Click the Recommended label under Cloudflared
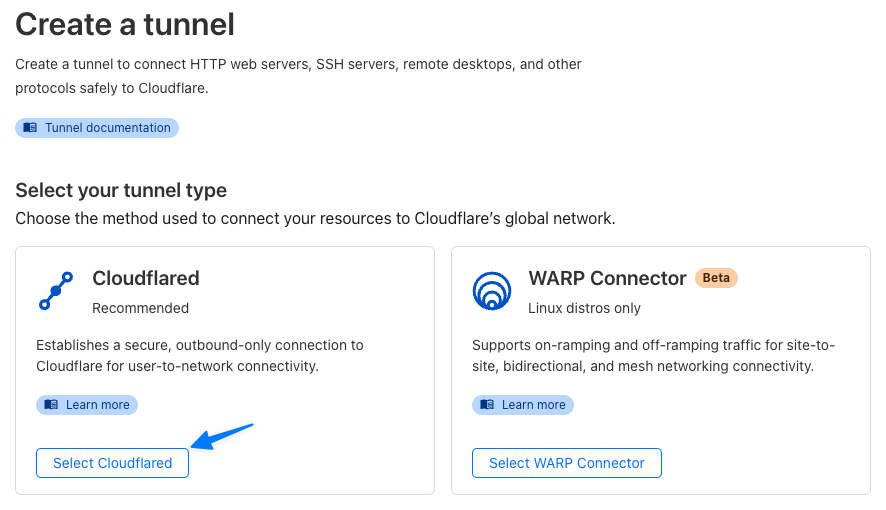The width and height of the screenshot is (886, 510). 141,308
